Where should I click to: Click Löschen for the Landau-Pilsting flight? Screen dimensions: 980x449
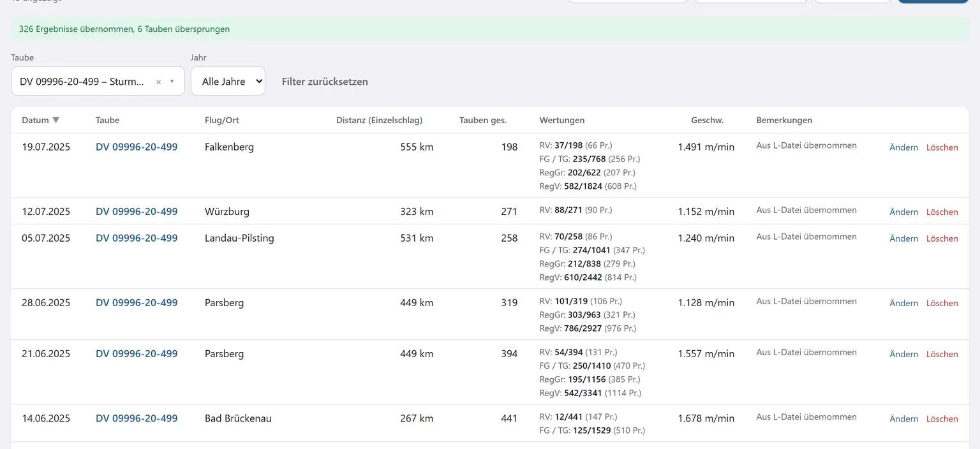[x=942, y=239]
